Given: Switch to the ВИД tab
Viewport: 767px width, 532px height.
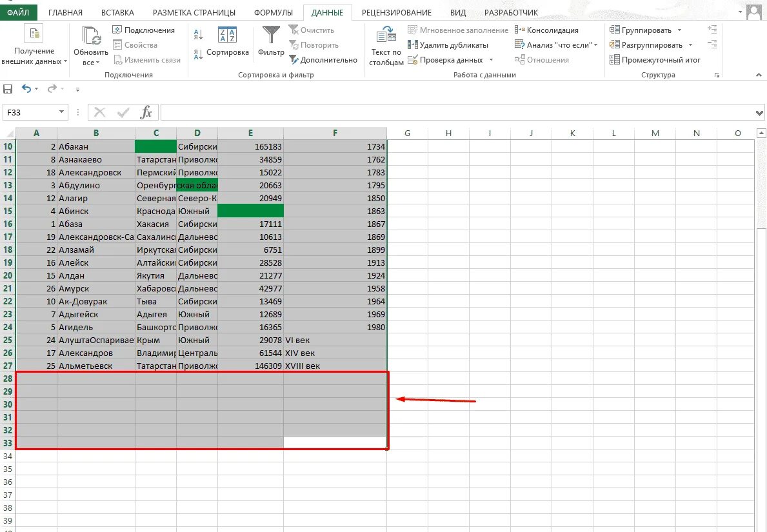Looking at the screenshot, I should click(458, 12).
